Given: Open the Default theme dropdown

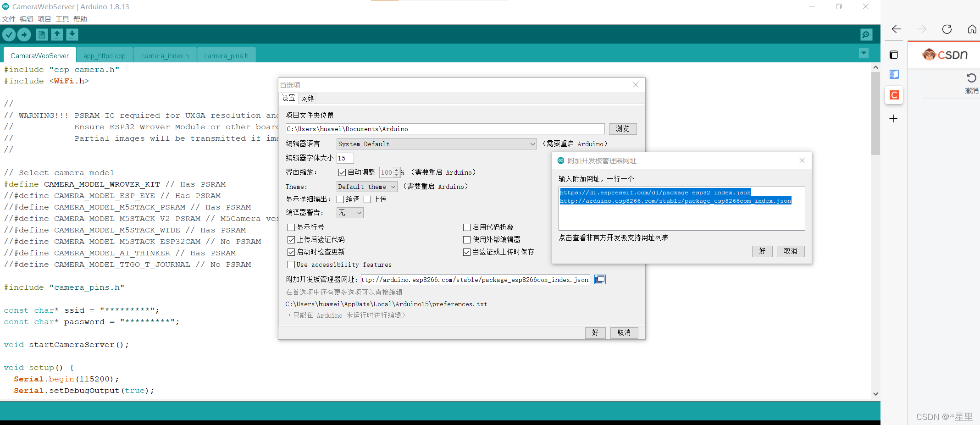Looking at the screenshot, I should [x=367, y=187].
